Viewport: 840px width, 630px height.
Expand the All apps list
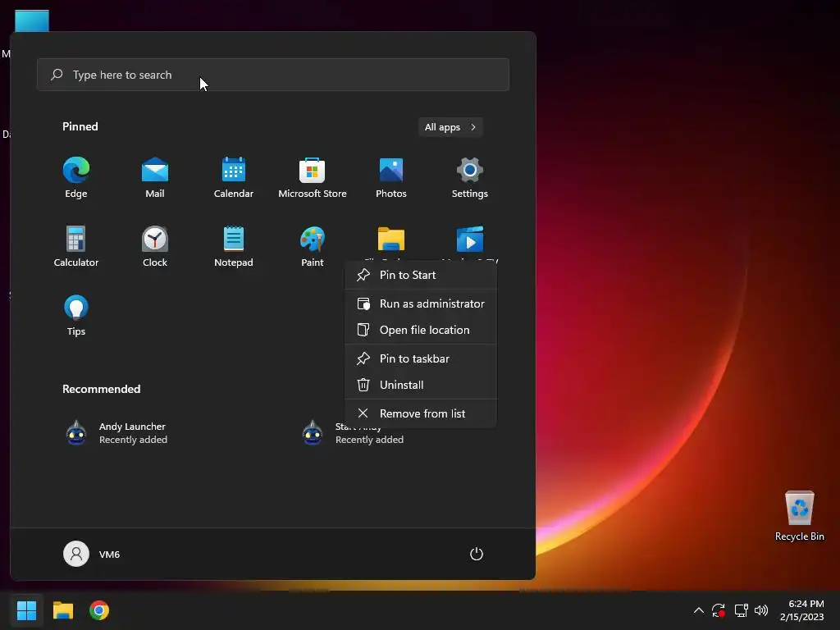pos(450,127)
